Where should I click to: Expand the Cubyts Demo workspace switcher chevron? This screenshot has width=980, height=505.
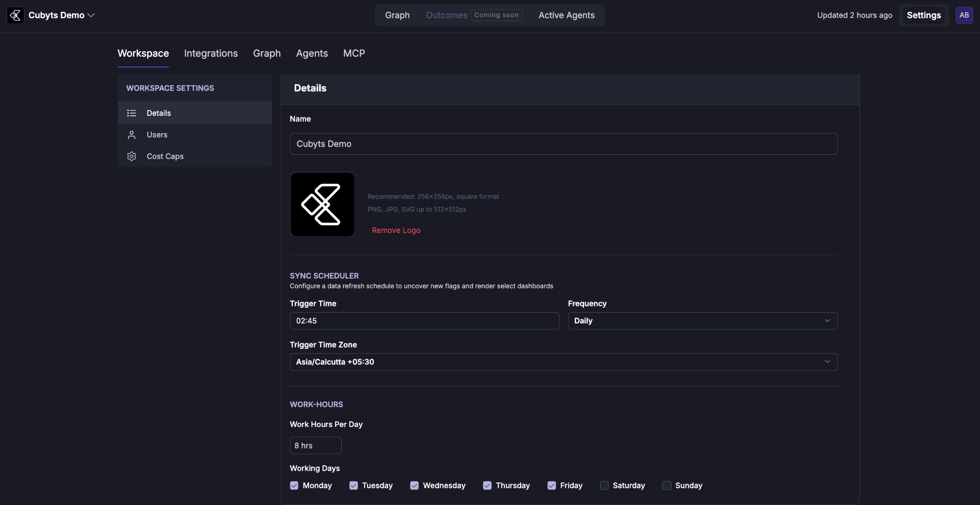(x=91, y=15)
